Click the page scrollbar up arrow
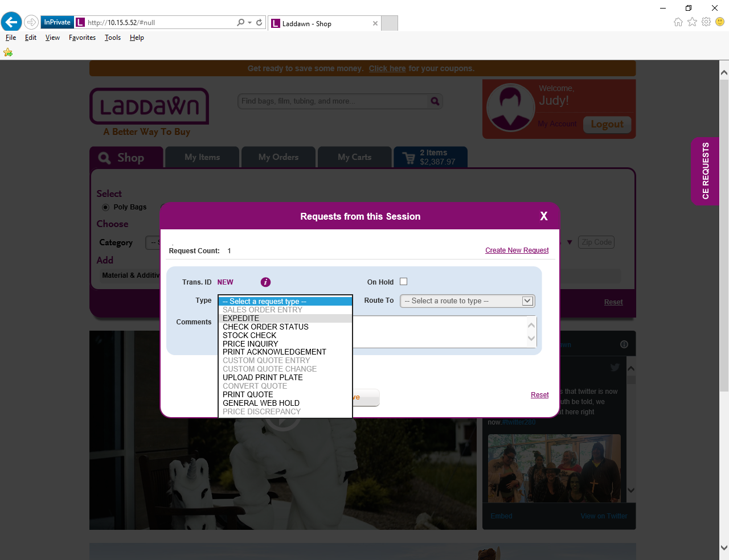The height and width of the screenshot is (560, 729). tap(724, 72)
